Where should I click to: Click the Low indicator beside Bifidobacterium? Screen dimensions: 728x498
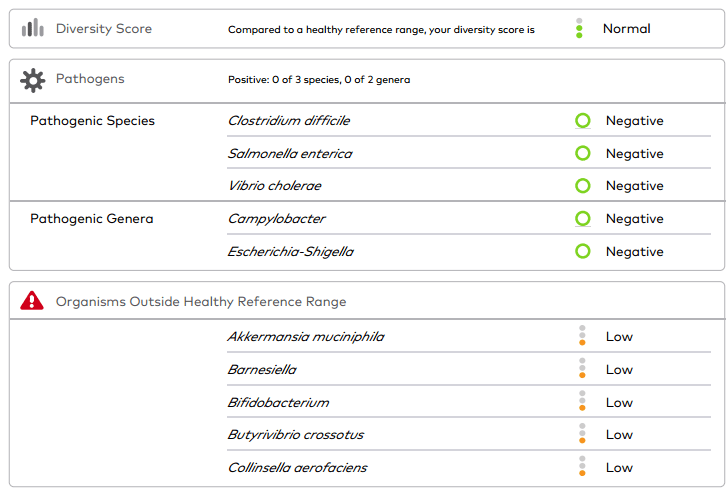pyautogui.click(x=582, y=402)
